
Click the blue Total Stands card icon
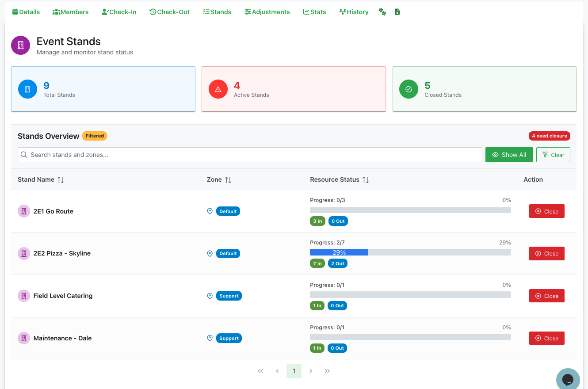[27, 88]
